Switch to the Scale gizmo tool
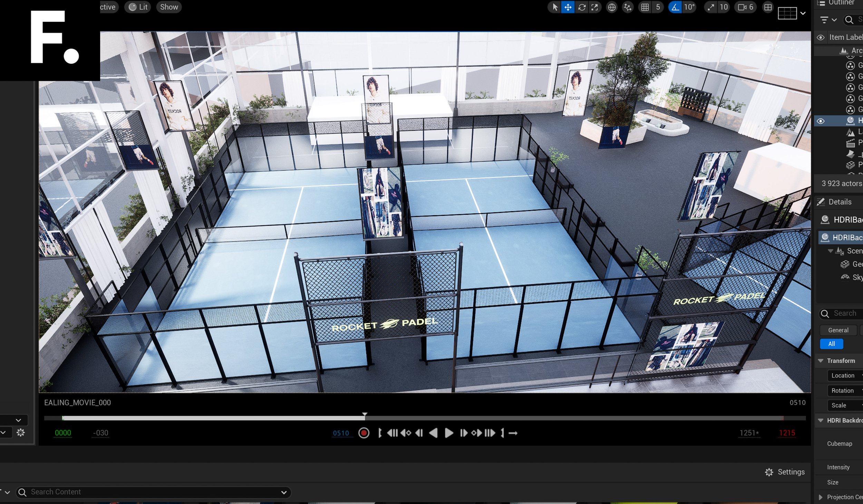This screenshot has height=504, width=863. [x=594, y=7]
